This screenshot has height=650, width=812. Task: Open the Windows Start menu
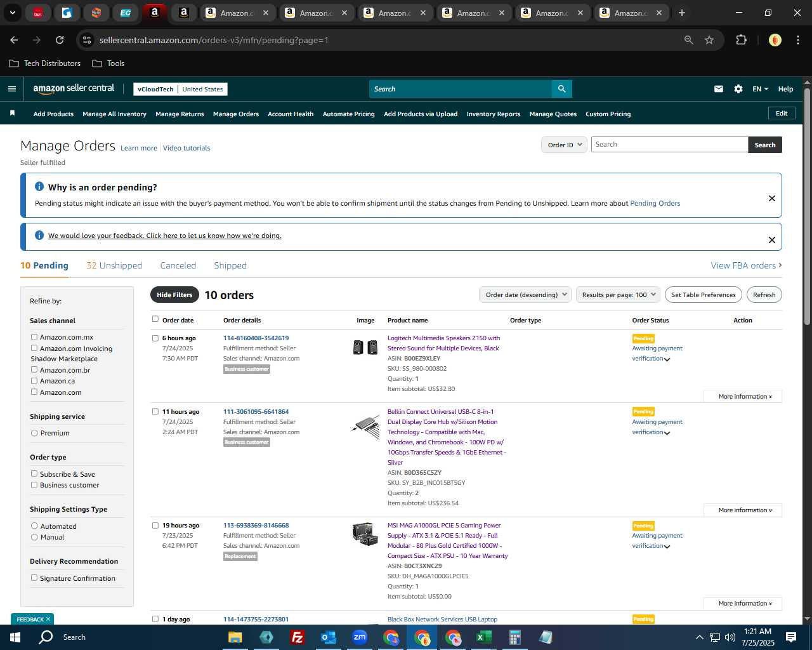(15, 637)
